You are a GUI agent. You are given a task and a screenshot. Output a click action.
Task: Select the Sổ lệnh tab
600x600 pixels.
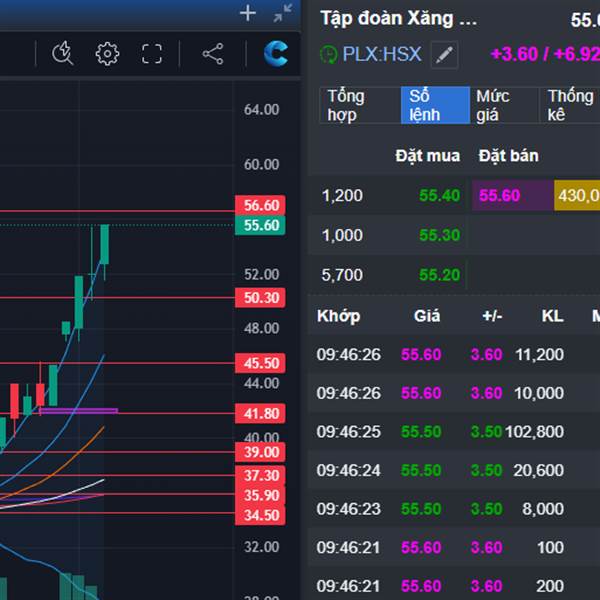[x=434, y=105]
